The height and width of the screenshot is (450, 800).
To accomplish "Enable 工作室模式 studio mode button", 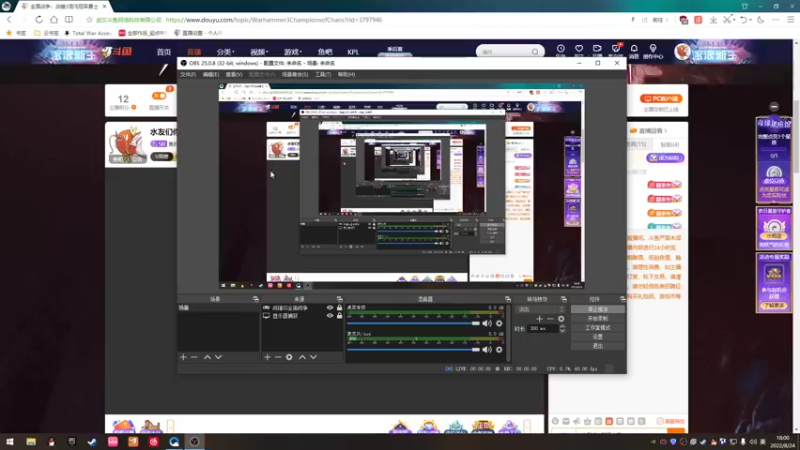I will [x=597, y=328].
